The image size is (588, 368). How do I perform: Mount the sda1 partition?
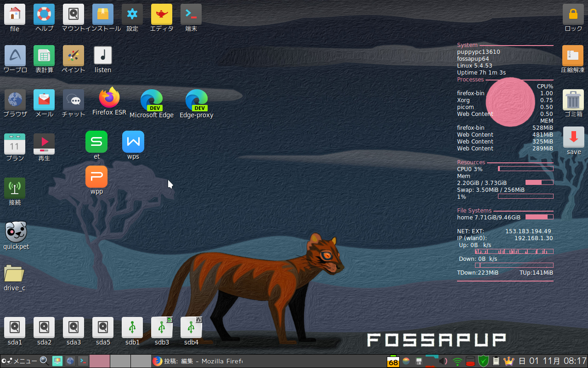click(14, 328)
